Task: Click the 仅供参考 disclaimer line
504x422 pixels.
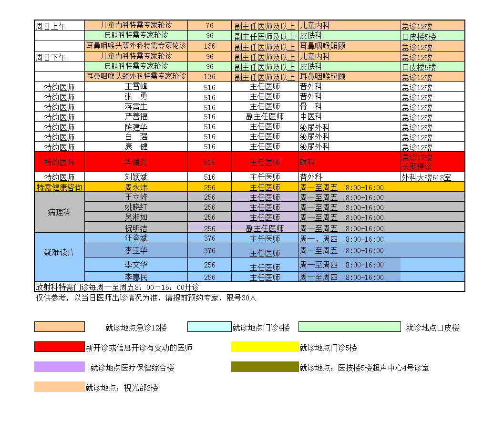Action: pos(146,298)
